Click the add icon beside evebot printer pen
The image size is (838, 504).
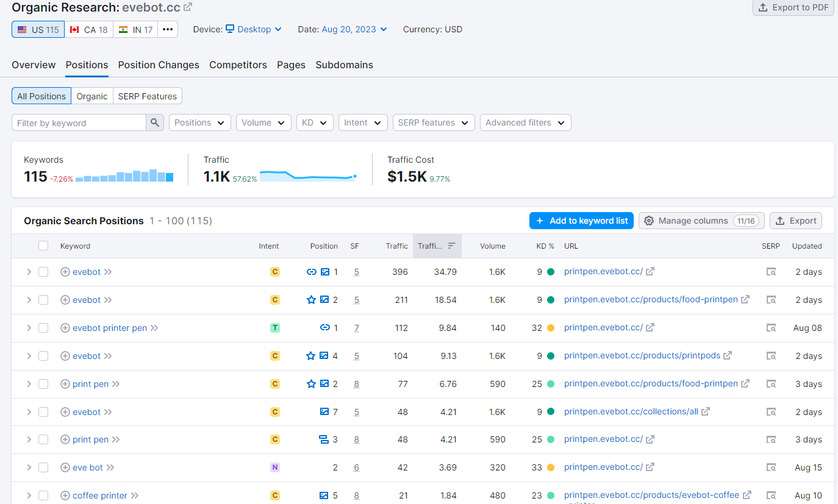pos(65,328)
